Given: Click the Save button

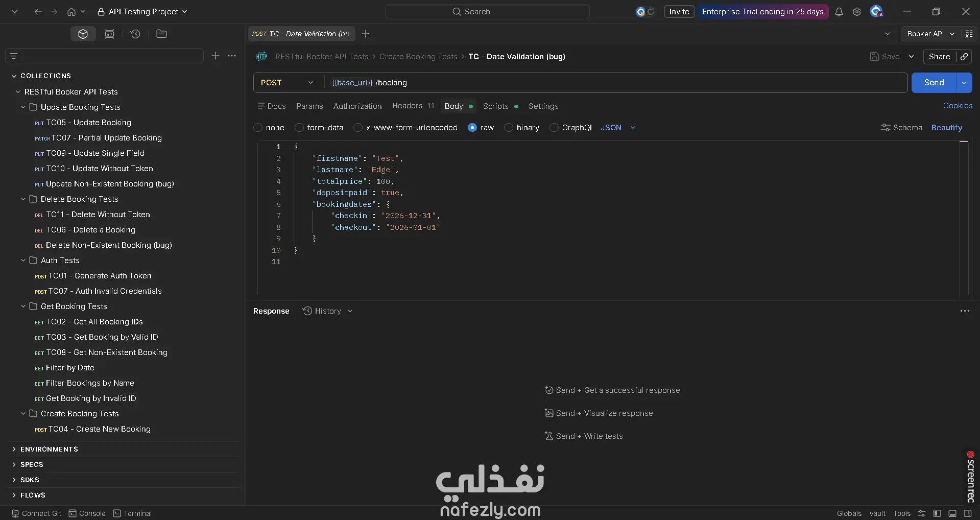Looking at the screenshot, I should tap(885, 57).
